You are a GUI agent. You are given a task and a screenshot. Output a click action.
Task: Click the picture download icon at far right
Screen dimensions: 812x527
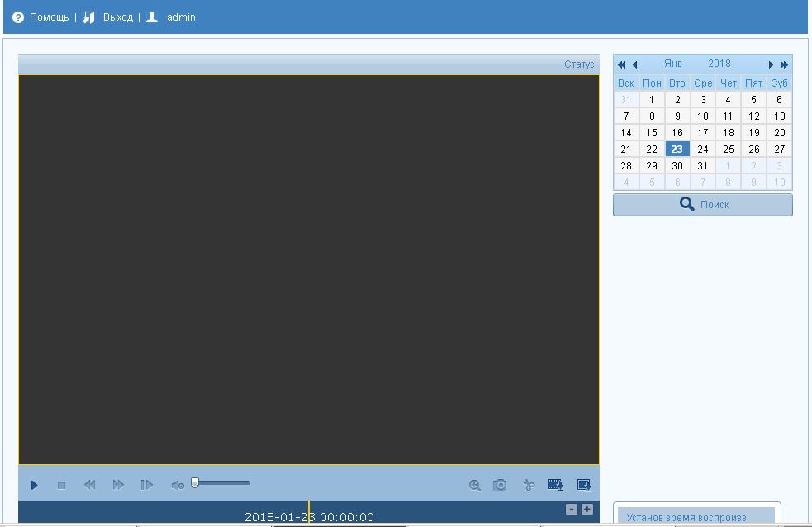click(x=584, y=485)
